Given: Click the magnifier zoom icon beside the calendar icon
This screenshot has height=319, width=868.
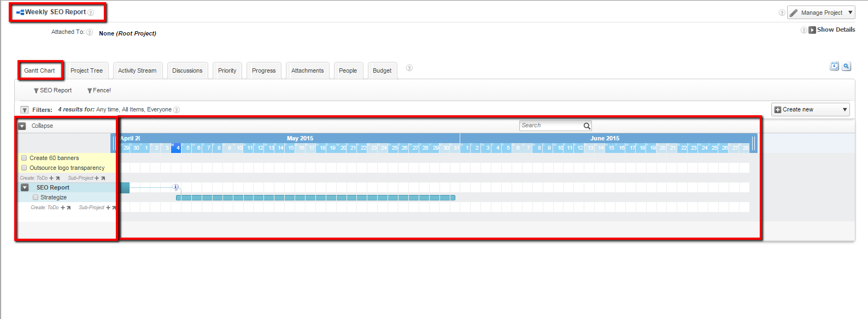Looking at the screenshot, I should (846, 66).
